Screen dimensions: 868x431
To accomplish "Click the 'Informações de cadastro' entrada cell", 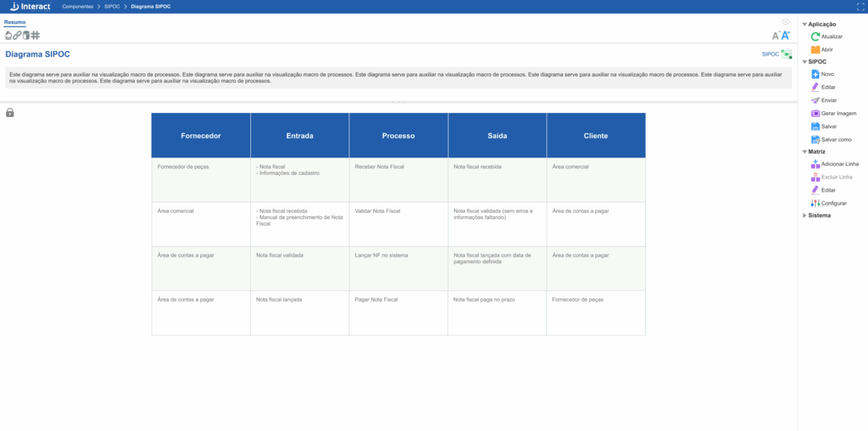I will tap(299, 180).
